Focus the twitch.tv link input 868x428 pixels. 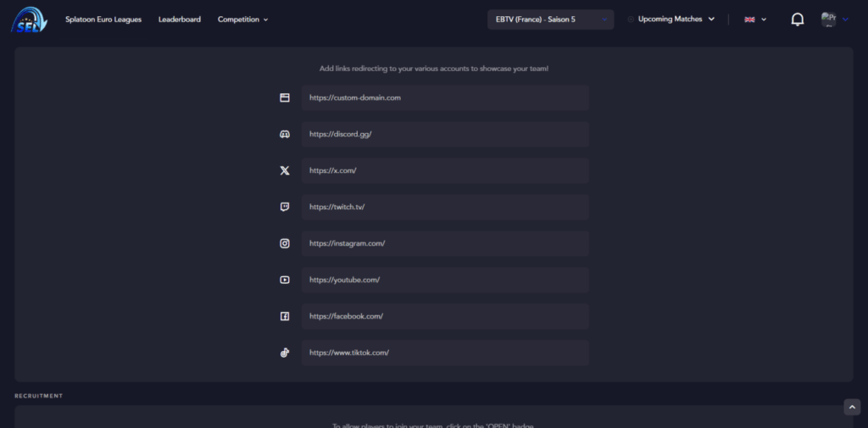coord(445,207)
